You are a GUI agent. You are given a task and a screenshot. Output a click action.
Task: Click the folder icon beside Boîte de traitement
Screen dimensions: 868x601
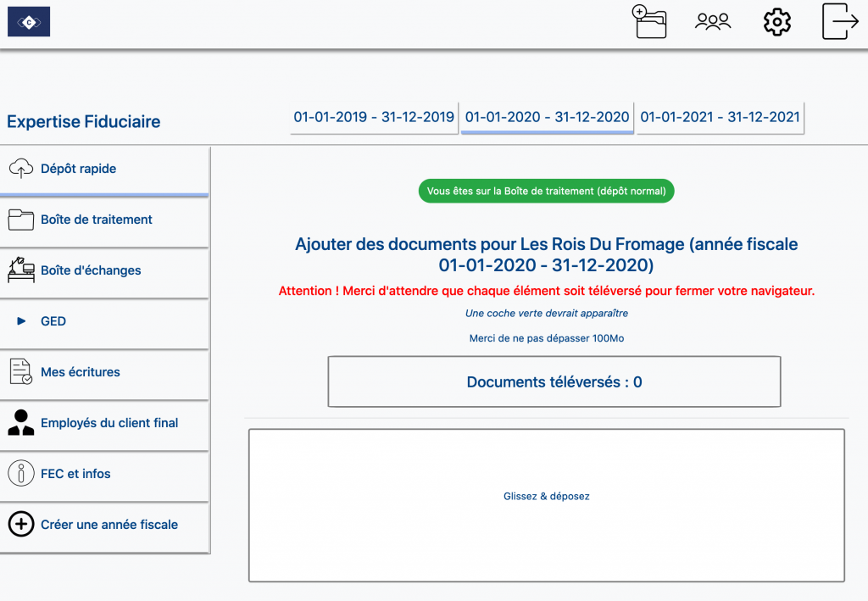[21, 220]
